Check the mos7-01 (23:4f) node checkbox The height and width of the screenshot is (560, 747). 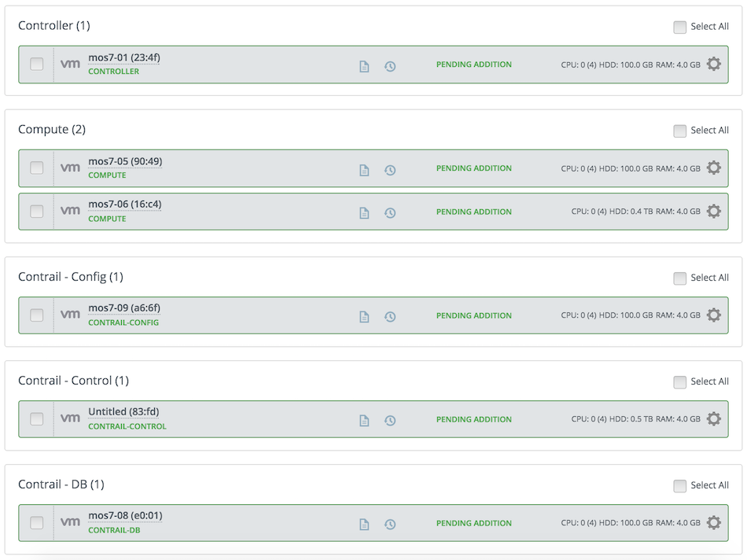pyautogui.click(x=37, y=64)
